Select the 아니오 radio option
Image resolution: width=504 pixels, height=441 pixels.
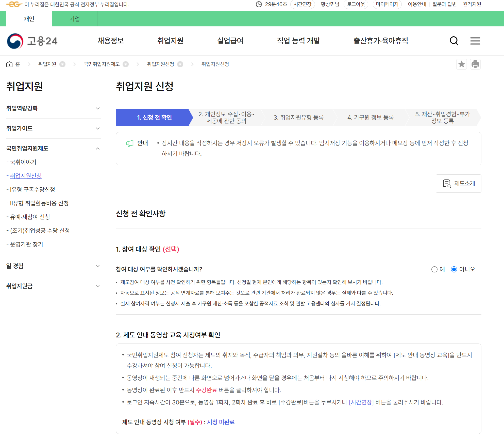point(454,269)
